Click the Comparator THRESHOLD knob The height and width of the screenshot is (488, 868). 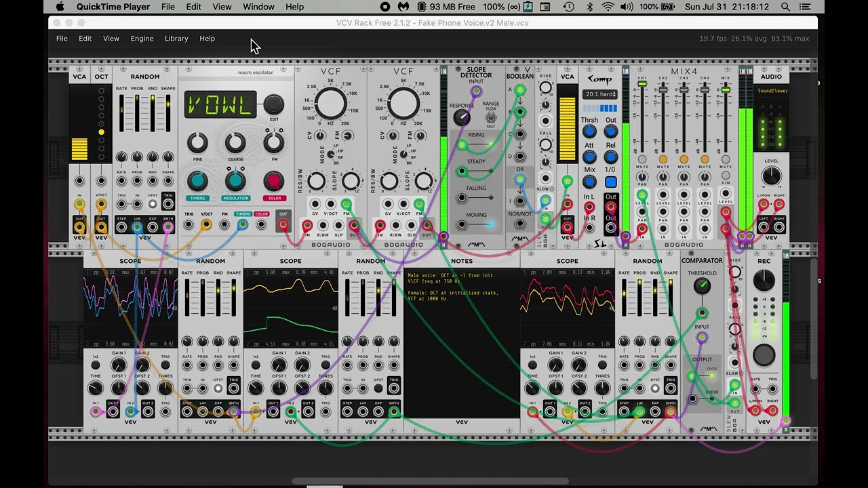pyautogui.click(x=702, y=286)
